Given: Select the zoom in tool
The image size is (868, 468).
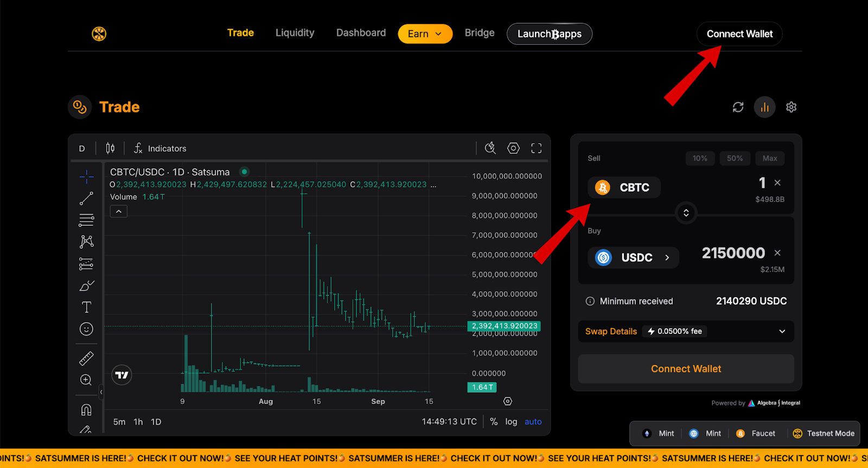Looking at the screenshot, I should pyautogui.click(x=86, y=380).
